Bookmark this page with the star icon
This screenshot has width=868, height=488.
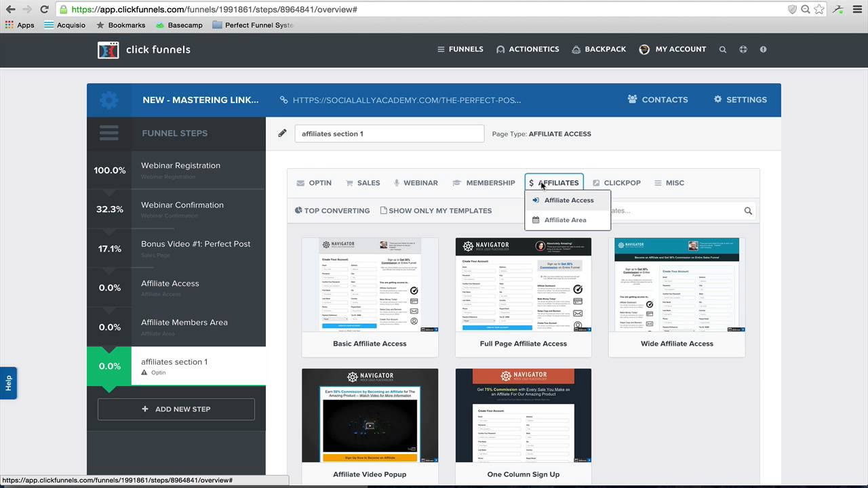[819, 9]
